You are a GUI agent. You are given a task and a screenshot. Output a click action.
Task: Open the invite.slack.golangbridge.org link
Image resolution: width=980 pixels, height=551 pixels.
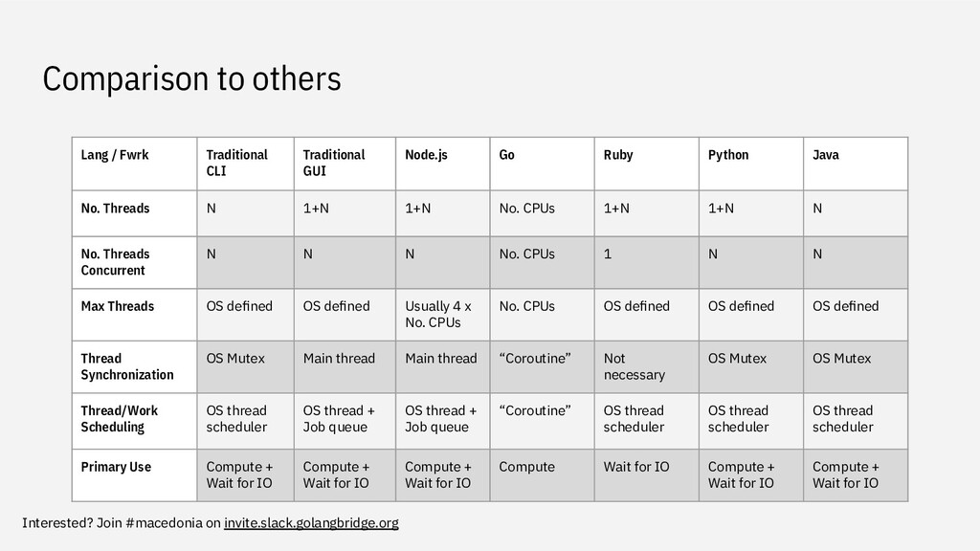[x=311, y=523]
